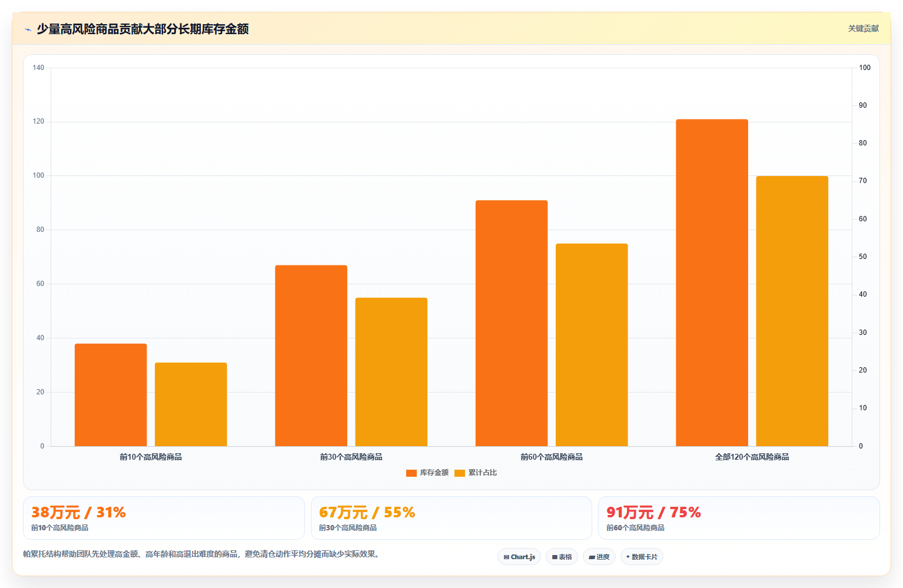Click the Chart.js tag chip
The image size is (903, 588).
tap(519, 557)
